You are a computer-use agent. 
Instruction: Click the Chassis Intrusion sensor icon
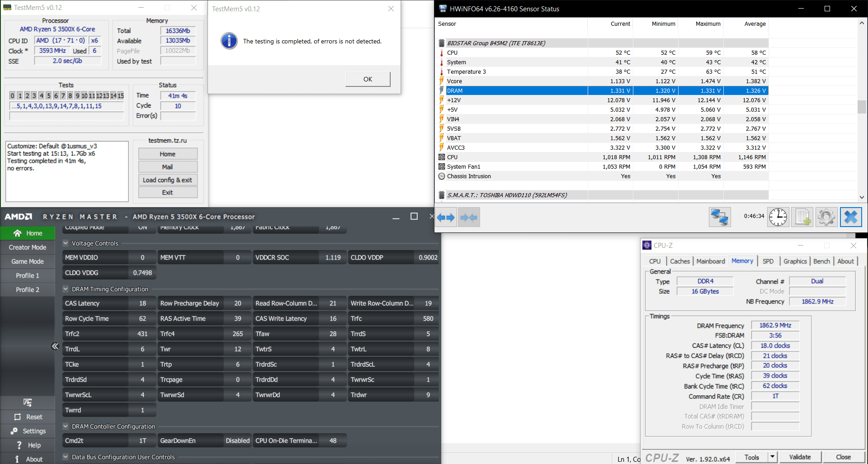click(x=442, y=176)
